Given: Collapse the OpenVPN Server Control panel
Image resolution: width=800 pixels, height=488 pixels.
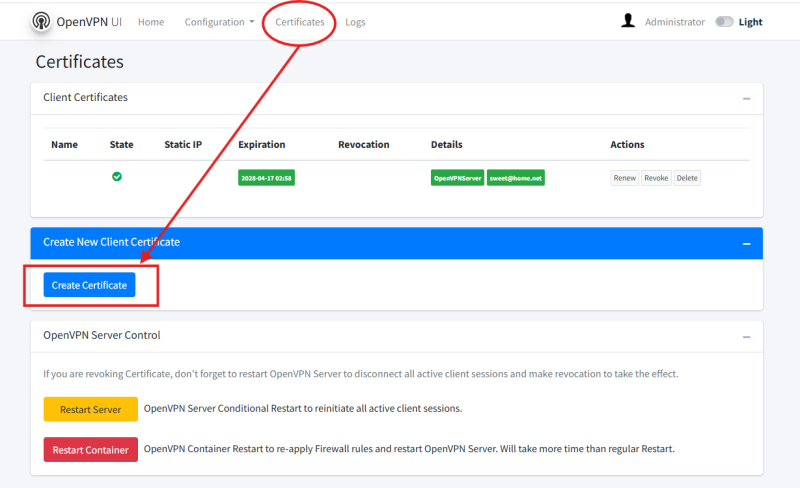Looking at the screenshot, I should point(746,337).
